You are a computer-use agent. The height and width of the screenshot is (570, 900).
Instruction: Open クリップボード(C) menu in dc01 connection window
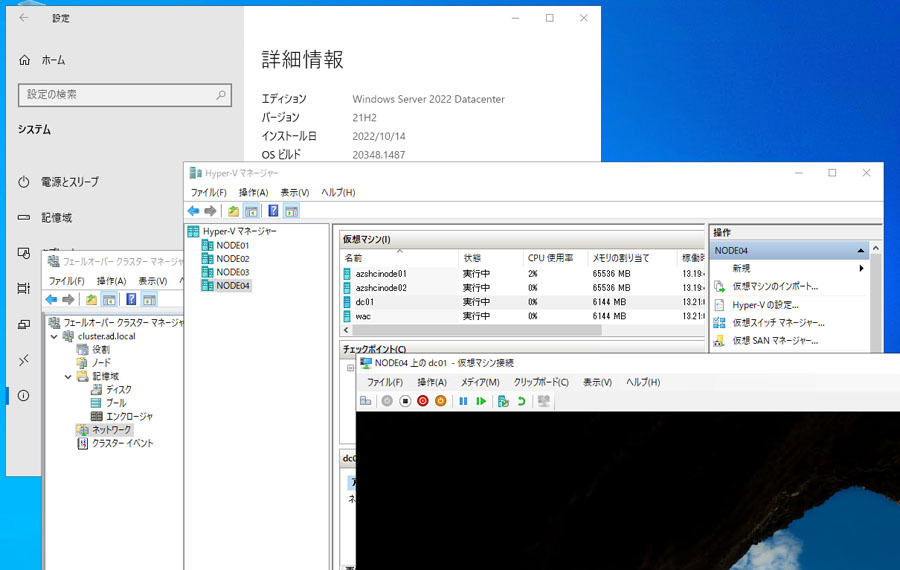coord(541,382)
